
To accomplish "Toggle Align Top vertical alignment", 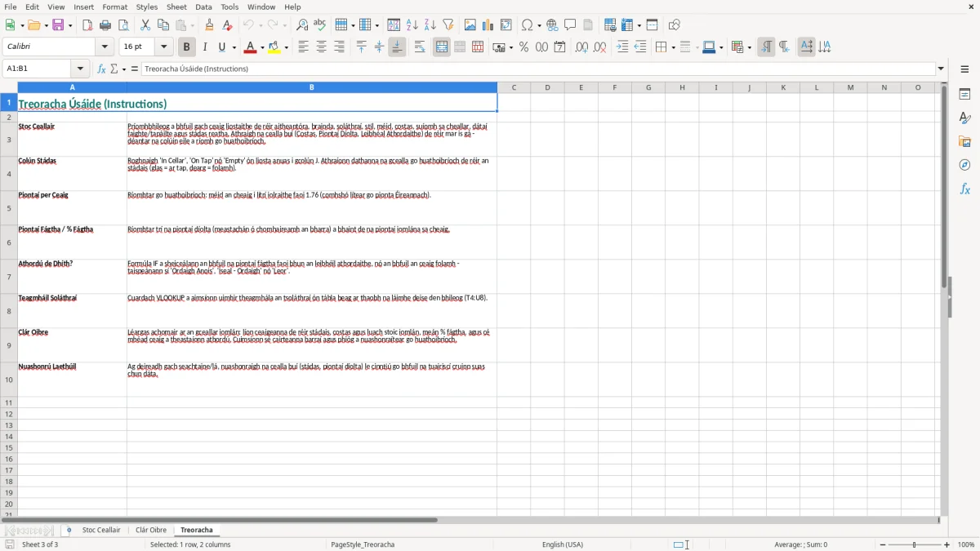I will (361, 47).
